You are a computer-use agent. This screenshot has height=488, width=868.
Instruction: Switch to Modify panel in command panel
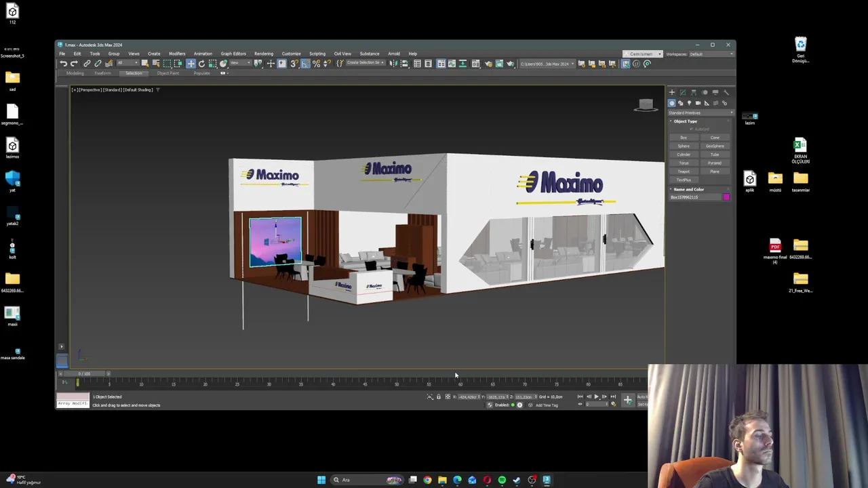pyautogui.click(x=683, y=92)
